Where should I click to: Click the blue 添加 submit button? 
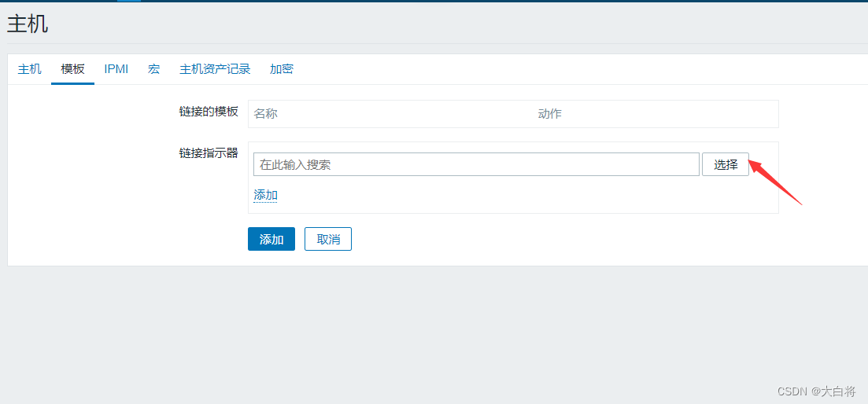(271, 239)
